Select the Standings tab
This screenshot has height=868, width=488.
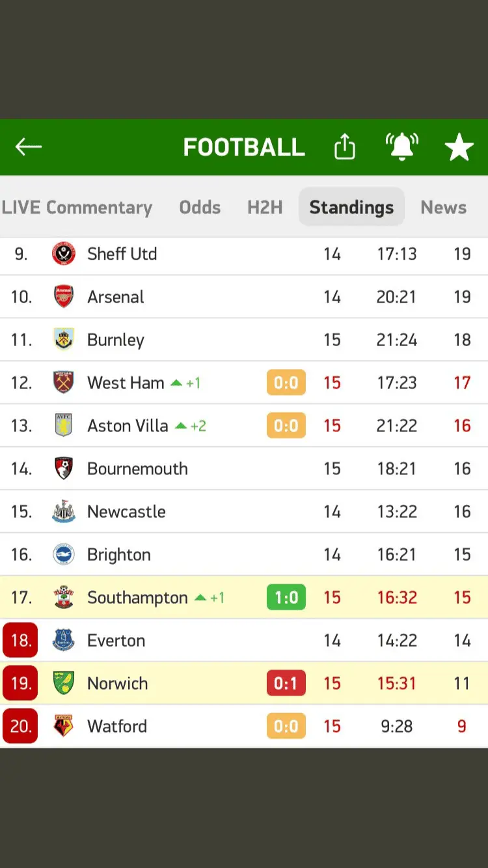pos(351,208)
